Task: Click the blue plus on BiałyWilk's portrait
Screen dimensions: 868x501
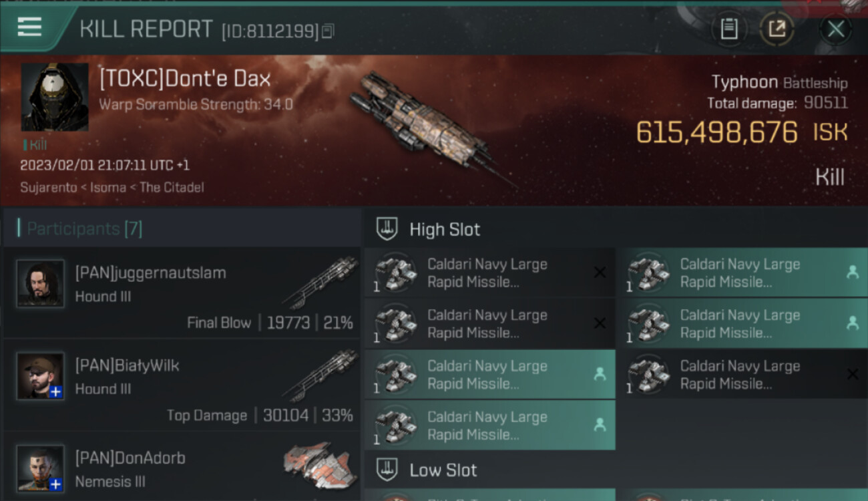Action: (56, 392)
